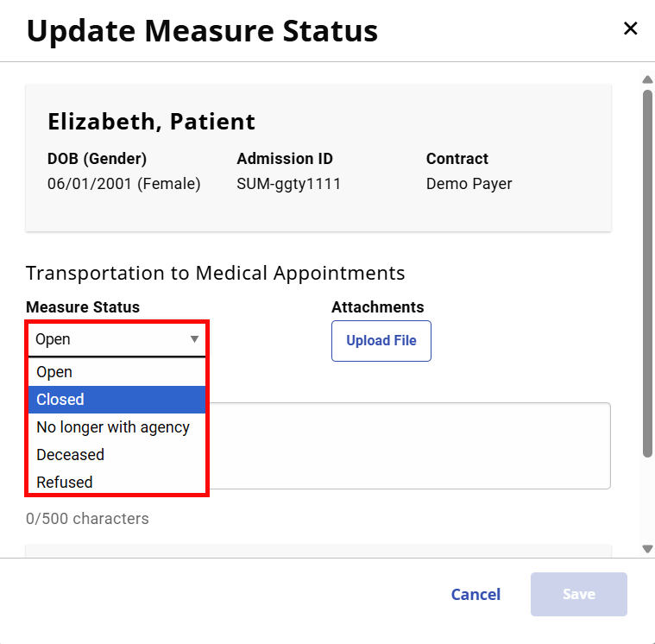Click the scrollbar down arrow

pyautogui.click(x=647, y=548)
